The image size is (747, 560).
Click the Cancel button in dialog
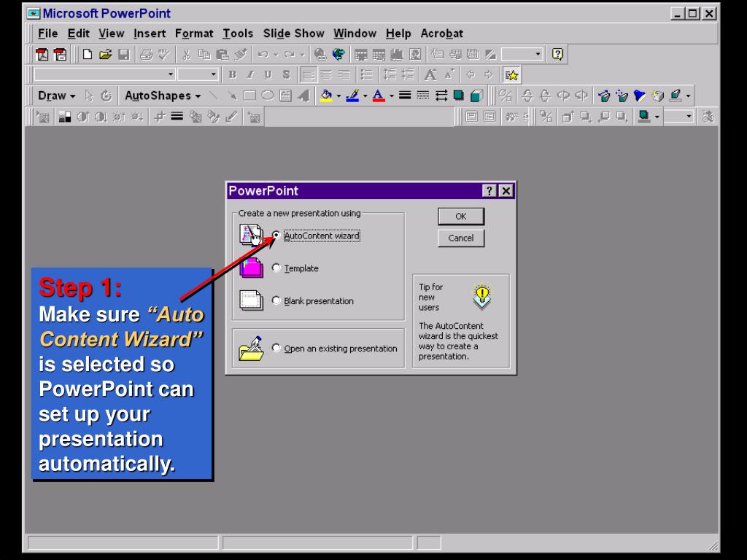click(461, 238)
